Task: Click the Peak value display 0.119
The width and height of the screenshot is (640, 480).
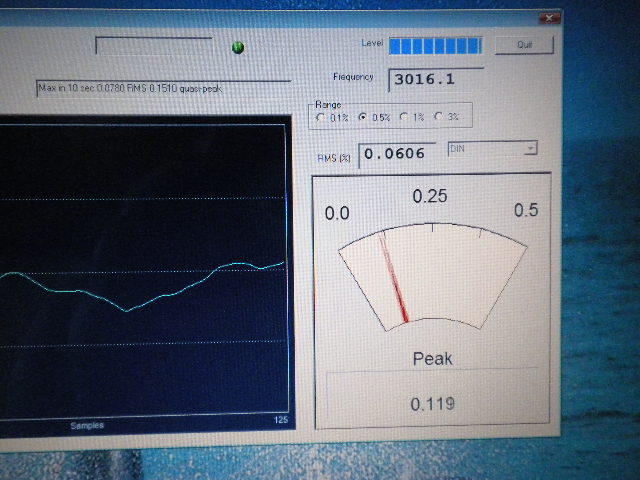Action: pos(432,404)
